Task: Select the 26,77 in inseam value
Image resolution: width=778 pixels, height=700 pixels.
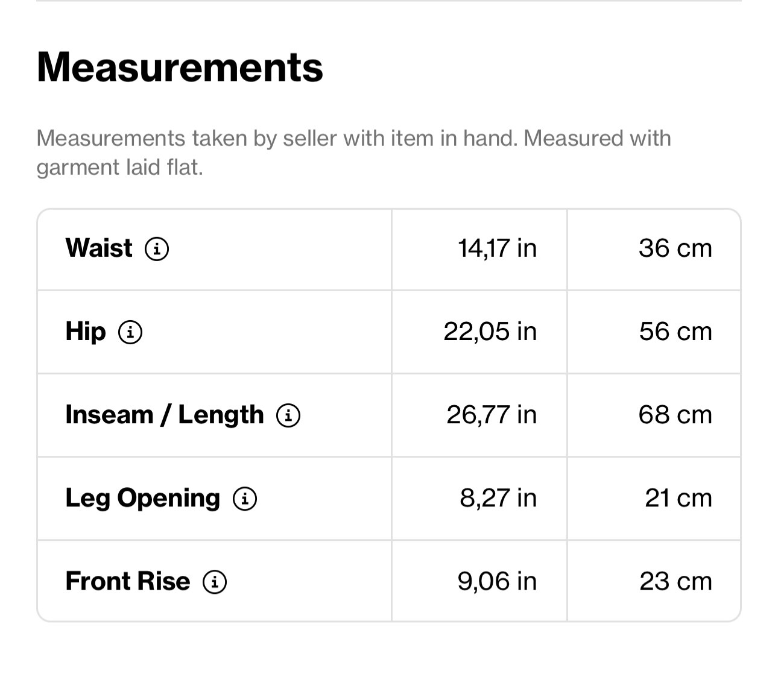Action: tap(492, 415)
